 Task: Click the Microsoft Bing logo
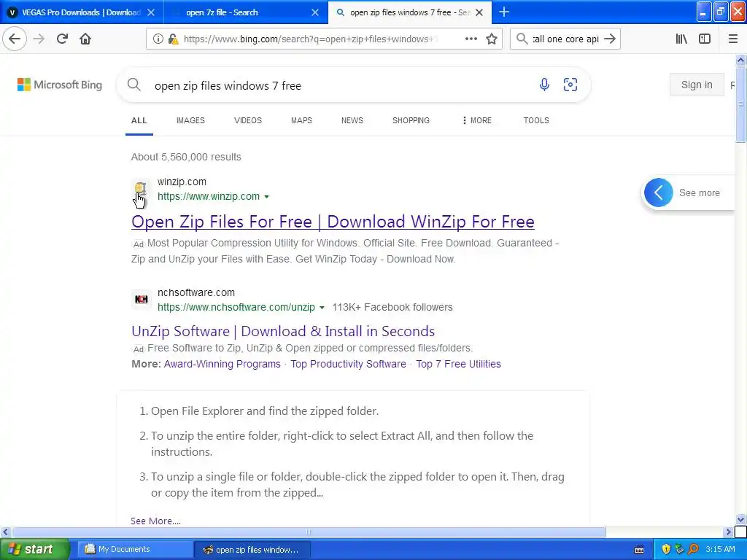(60, 85)
